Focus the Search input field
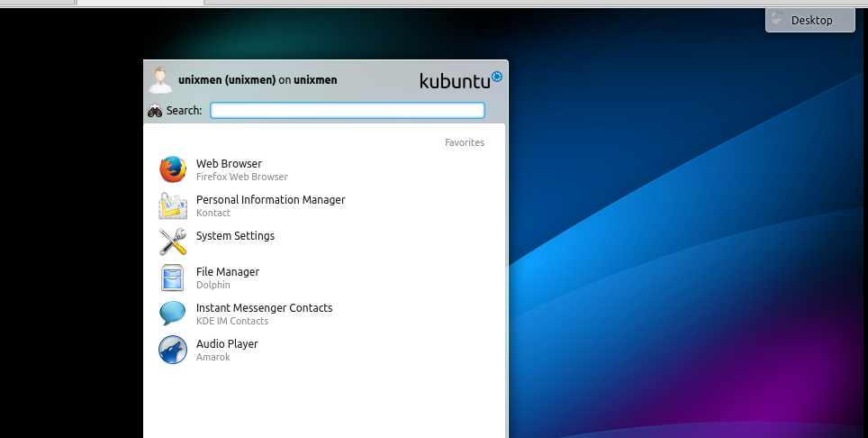This screenshot has width=868, height=438. coord(348,110)
